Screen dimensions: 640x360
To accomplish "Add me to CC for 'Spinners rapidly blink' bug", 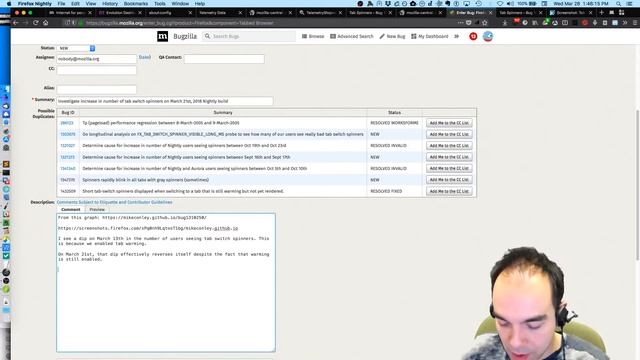I will pyautogui.click(x=449, y=180).
